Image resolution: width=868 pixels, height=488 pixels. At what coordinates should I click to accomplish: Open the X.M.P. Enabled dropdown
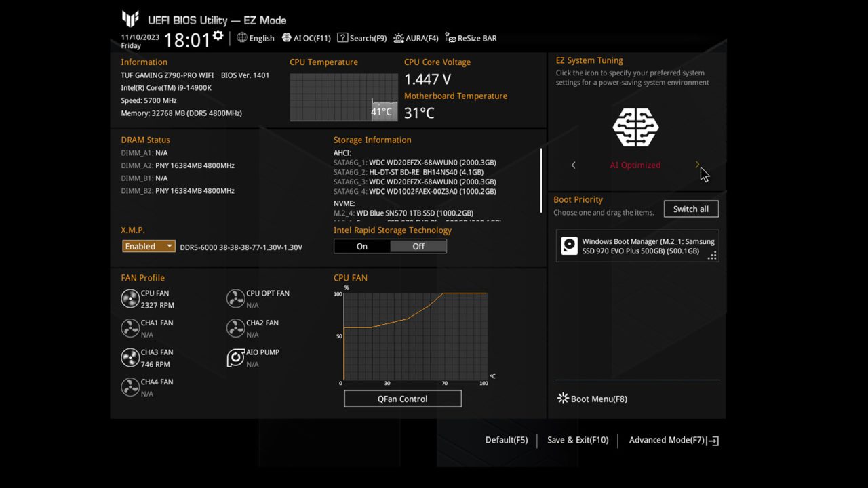[149, 247]
